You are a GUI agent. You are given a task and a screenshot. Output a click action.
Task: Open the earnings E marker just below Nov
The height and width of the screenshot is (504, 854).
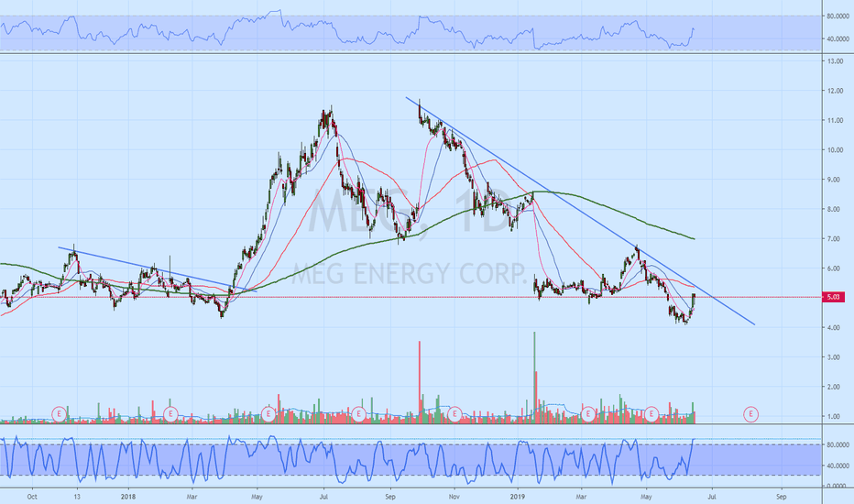(454, 414)
